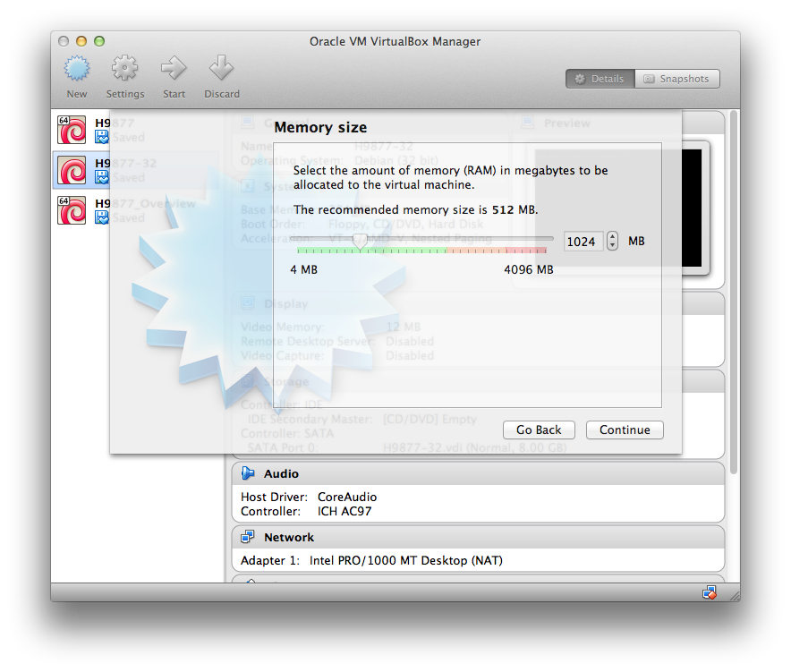Click the New virtual machine icon
This screenshot has height=672, width=791.
pyautogui.click(x=77, y=68)
